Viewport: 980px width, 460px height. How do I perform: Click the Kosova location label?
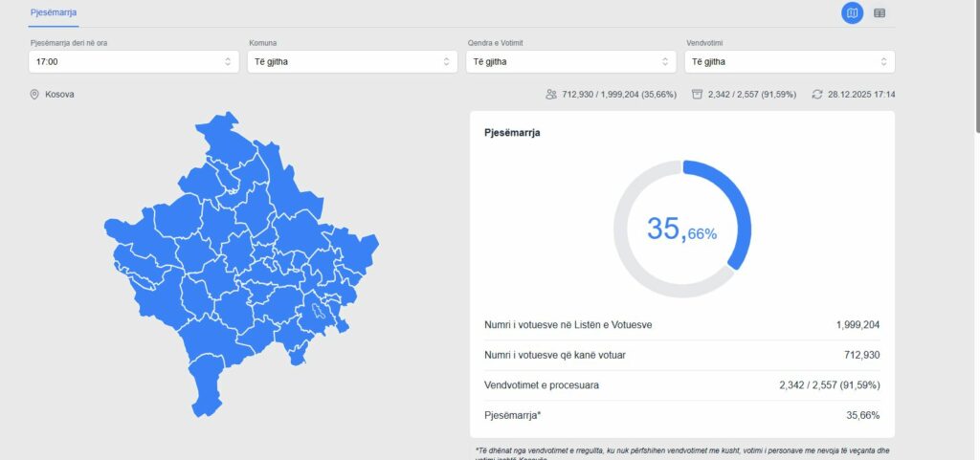[59, 95]
